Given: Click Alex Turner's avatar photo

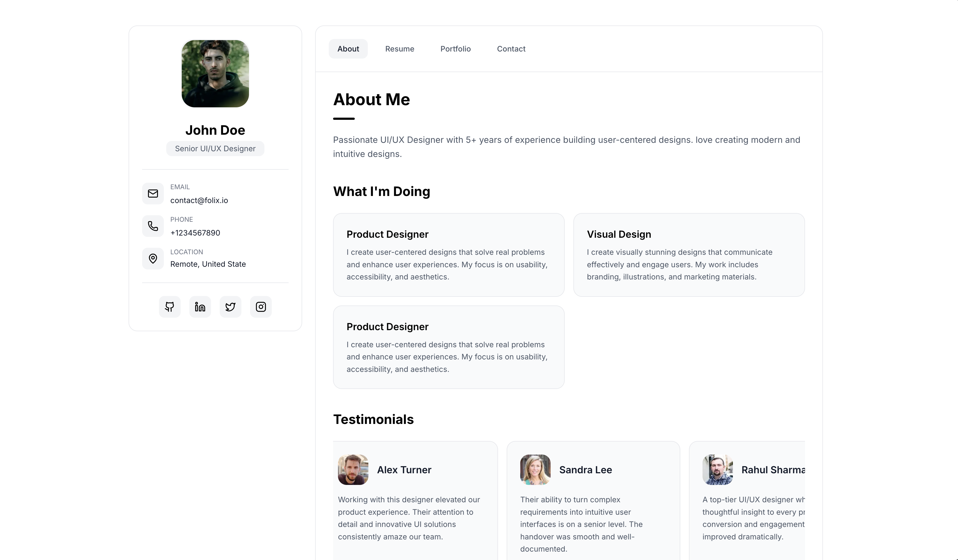Looking at the screenshot, I should [x=353, y=469].
